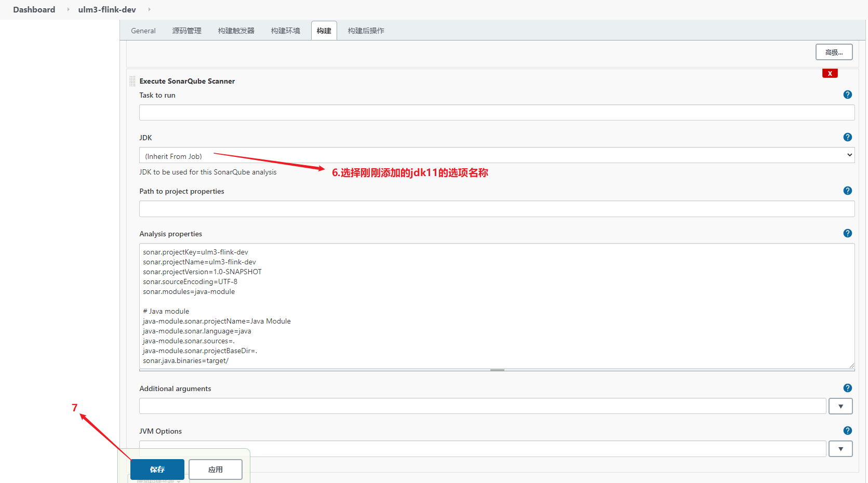Select the 构建 tab

(x=324, y=31)
